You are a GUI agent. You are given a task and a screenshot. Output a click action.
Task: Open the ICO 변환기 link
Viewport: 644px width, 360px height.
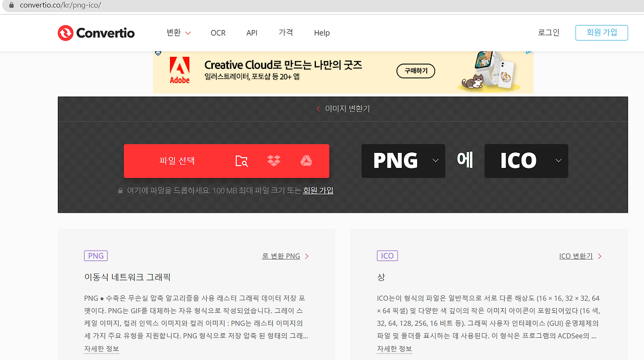[576, 255]
